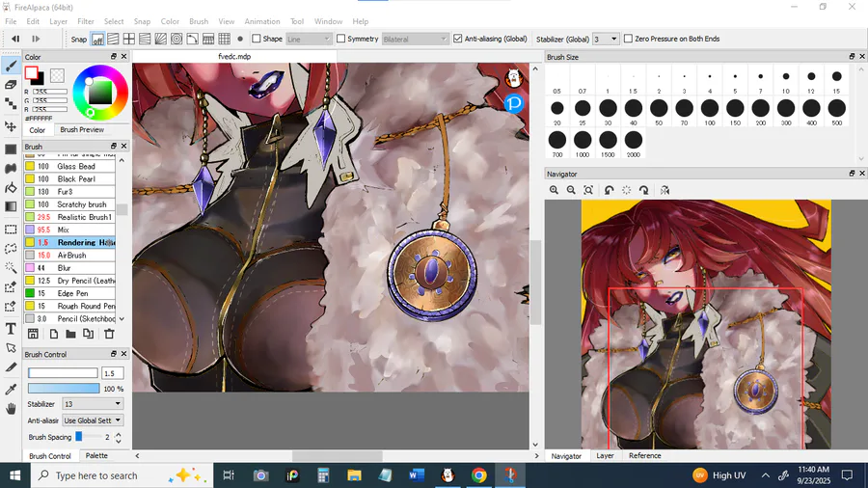Open Brush Control Stabilizer dropdown

[93, 404]
